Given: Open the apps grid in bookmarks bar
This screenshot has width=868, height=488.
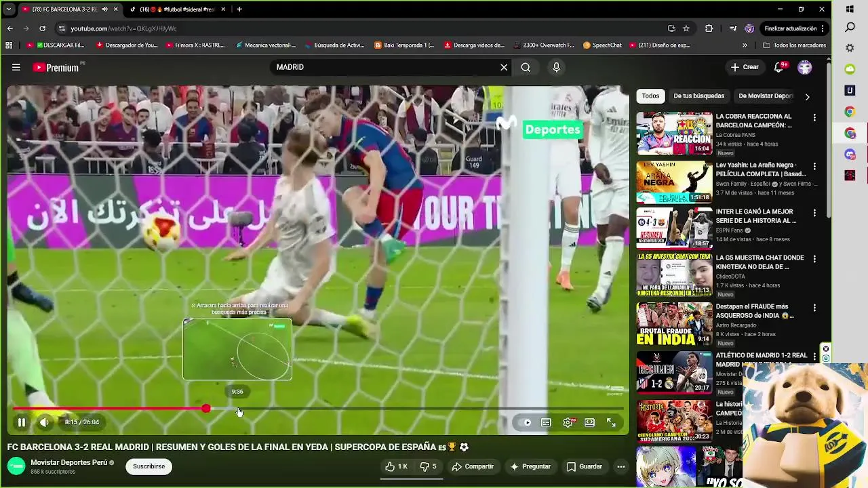Looking at the screenshot, I should click(9, 45).
